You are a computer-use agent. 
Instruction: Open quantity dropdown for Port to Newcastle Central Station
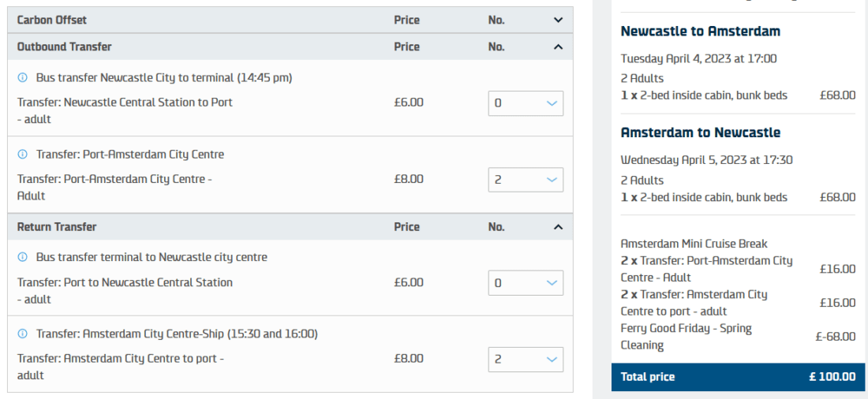click(x=526, y=283)
